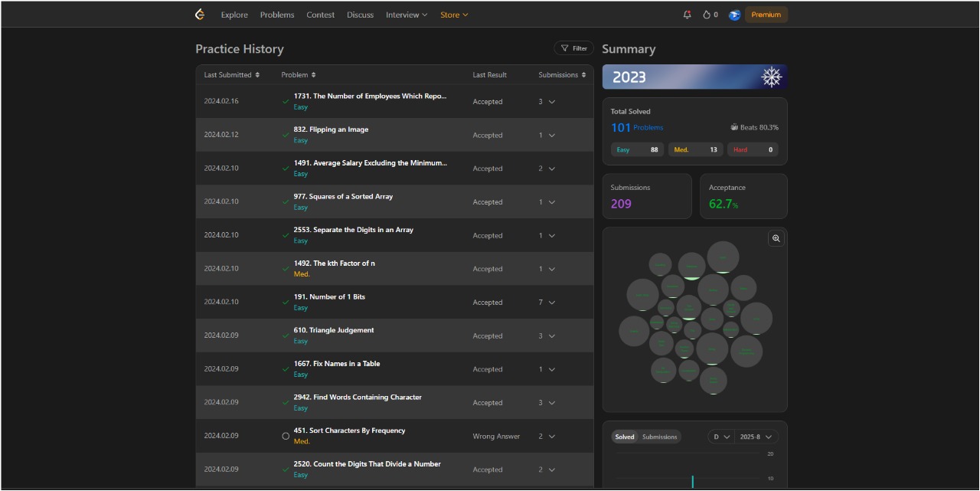Click the Easy 88 difficulty badge
The width and height of the screenshot is (980, 491).
638,149
